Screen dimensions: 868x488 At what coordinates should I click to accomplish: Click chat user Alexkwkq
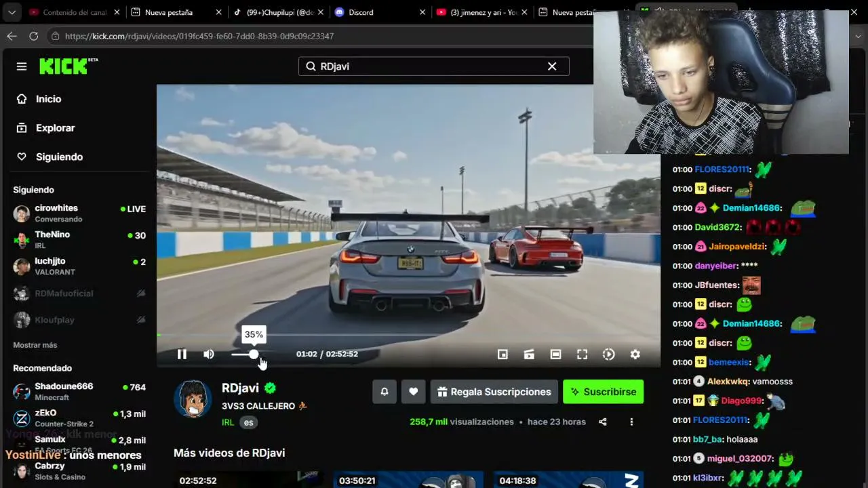pos(728,382)
